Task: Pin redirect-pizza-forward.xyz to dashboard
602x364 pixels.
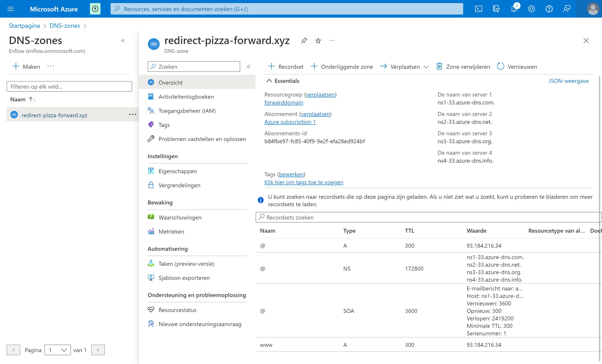Action: pyautogui.click(x=304, y=41)
